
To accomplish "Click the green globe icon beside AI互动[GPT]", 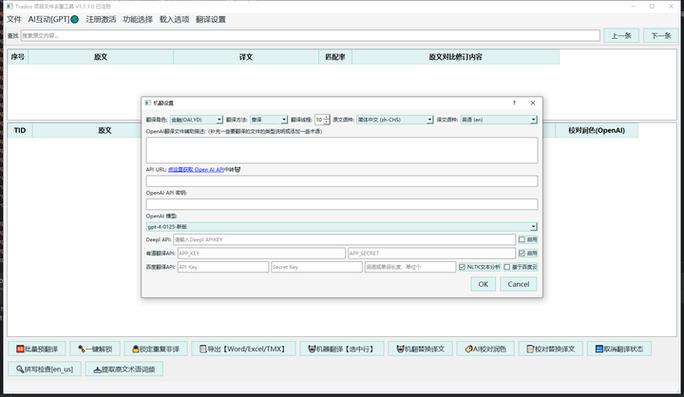I will (75, 19).
